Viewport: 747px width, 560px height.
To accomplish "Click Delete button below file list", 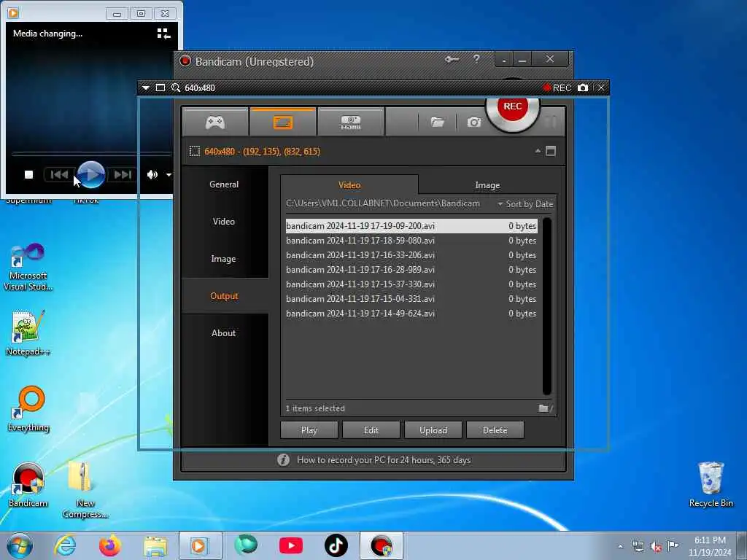I will [495, 430].
